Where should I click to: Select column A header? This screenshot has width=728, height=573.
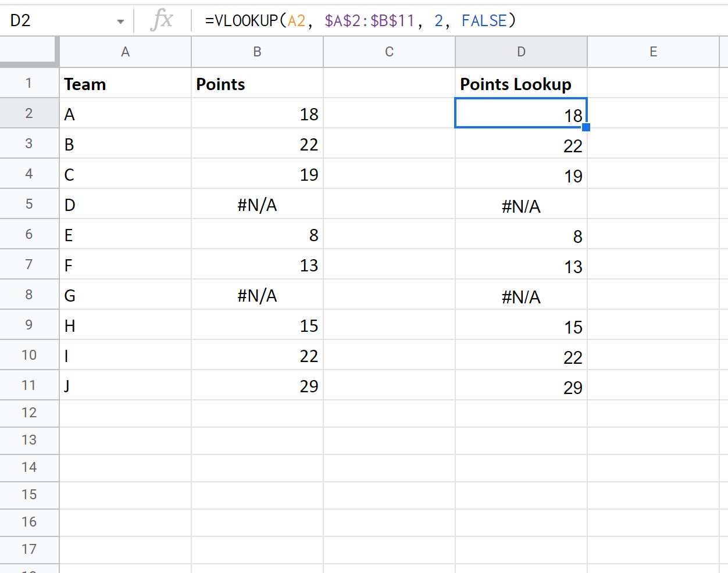pyautogui.click(x=125, y=52)
